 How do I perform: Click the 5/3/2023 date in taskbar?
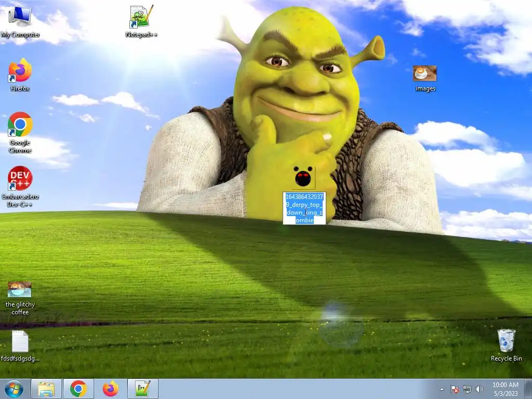click(506, 394)
